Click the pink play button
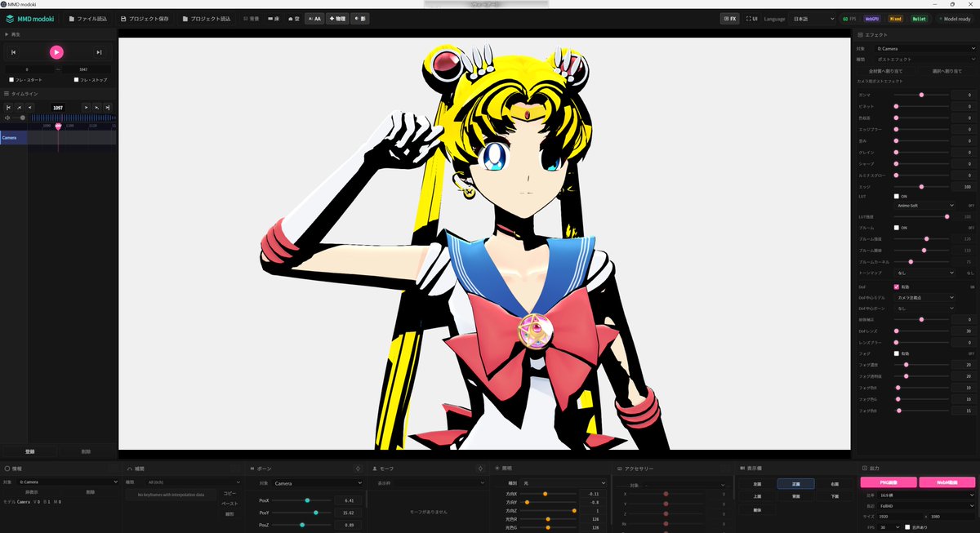980x533 pixels. (x=56, y=52)
